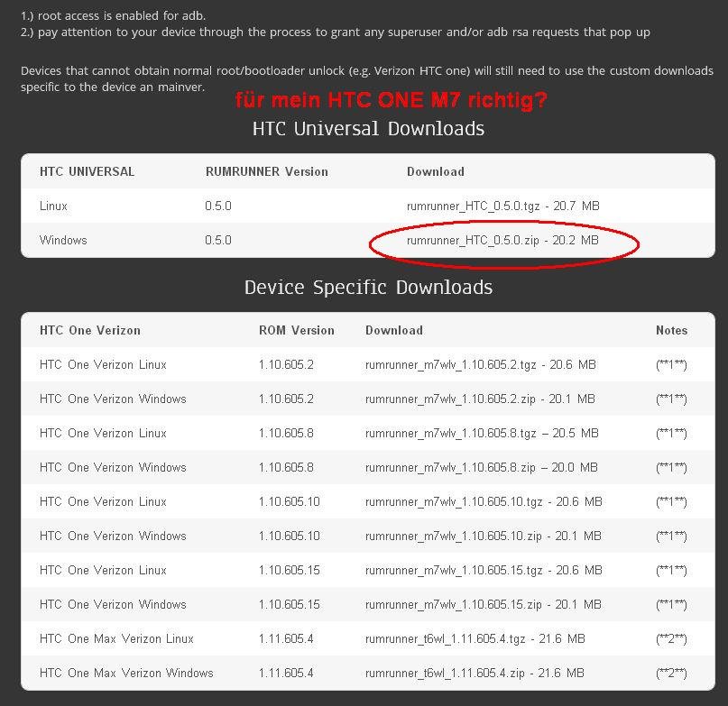Click the 'Device Specific Downloads' heading
This screenshot has height=706, width=728.
coord(368,288)
